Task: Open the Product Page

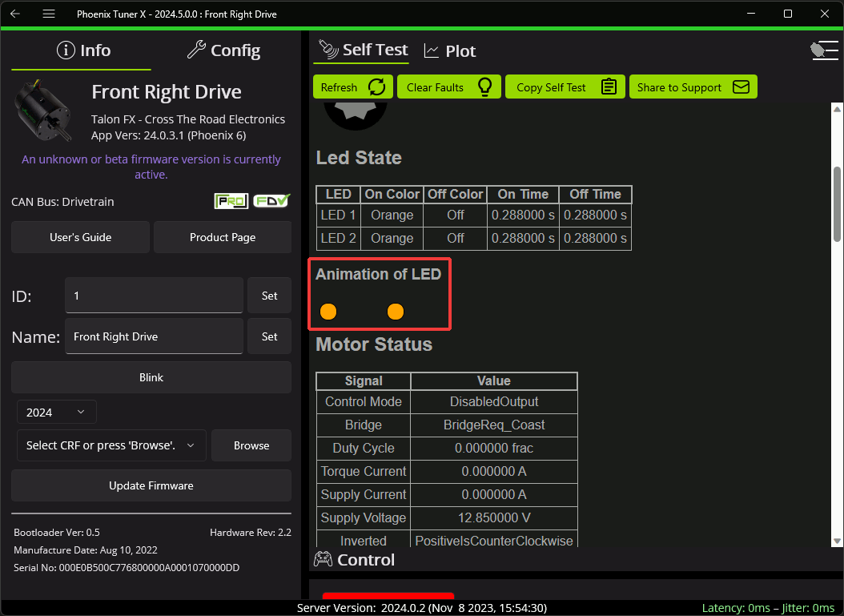Action: [223, 237]
